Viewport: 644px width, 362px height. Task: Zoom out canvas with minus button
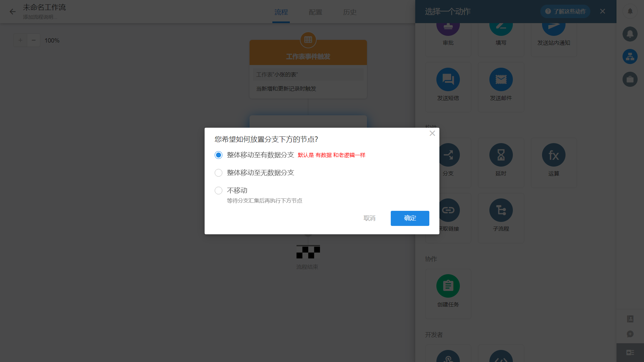tap(34, 40)
